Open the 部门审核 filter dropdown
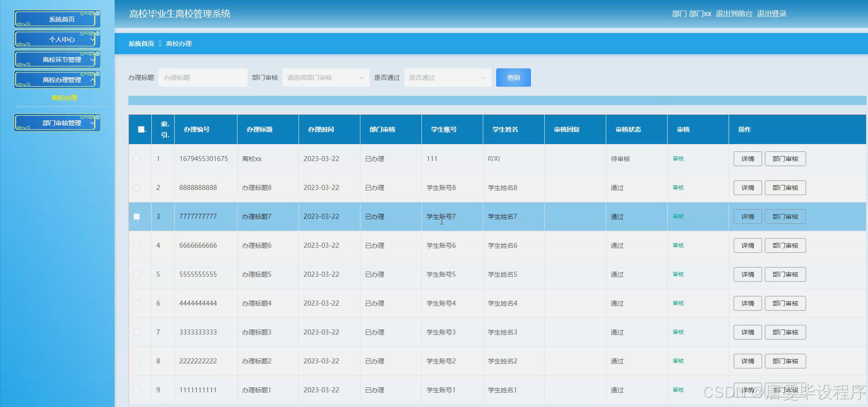The image size is (868, 407). pyautogui.click(x=326, y=78)
